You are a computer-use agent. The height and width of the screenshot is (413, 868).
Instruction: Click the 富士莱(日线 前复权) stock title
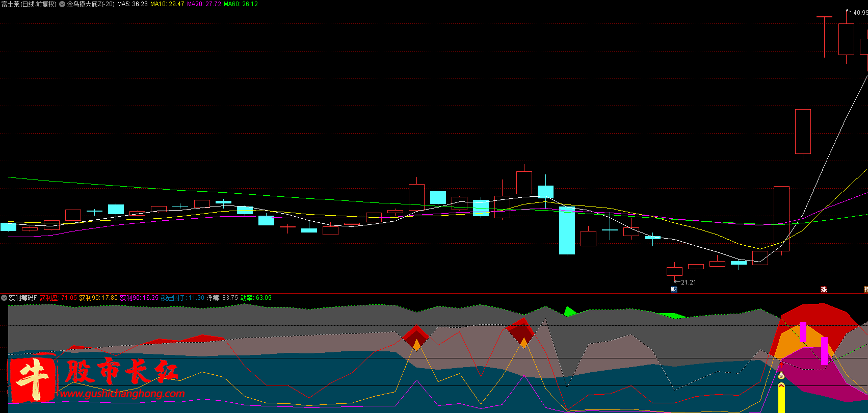[x=29, y=4]
